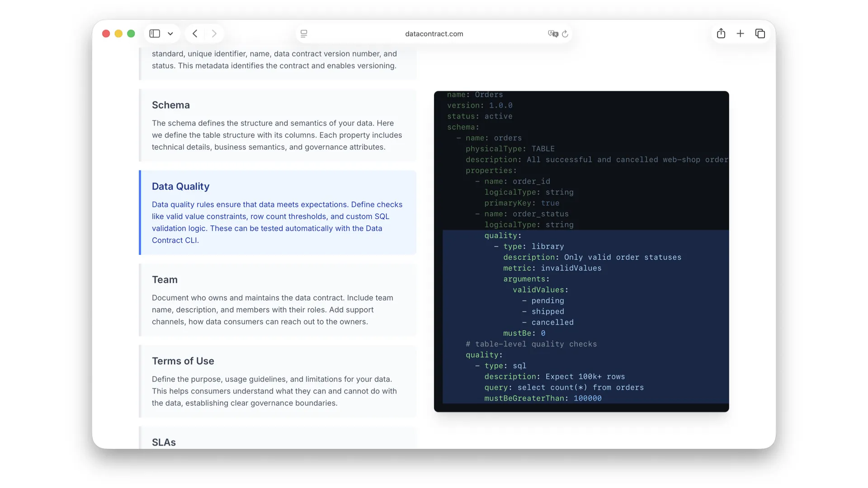Click the green full-screen window button
The width and height of the screenshot is (868, 488).
point(131,33)
